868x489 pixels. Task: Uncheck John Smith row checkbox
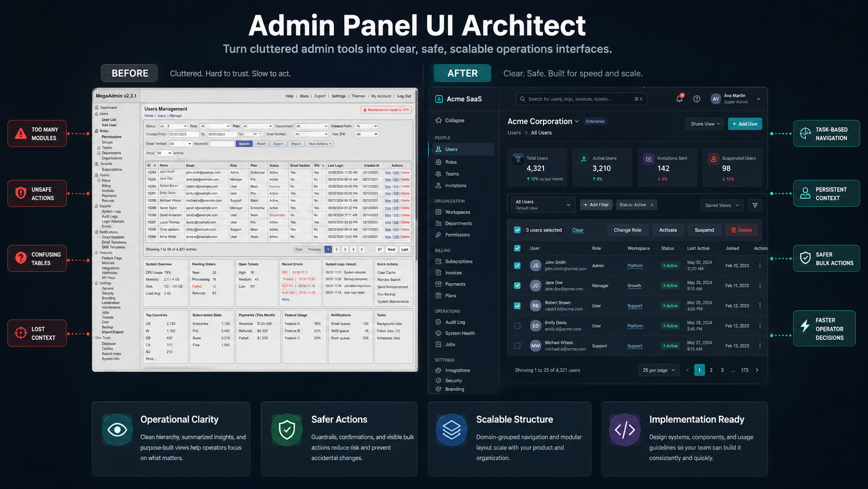click(x=517, y=266)
